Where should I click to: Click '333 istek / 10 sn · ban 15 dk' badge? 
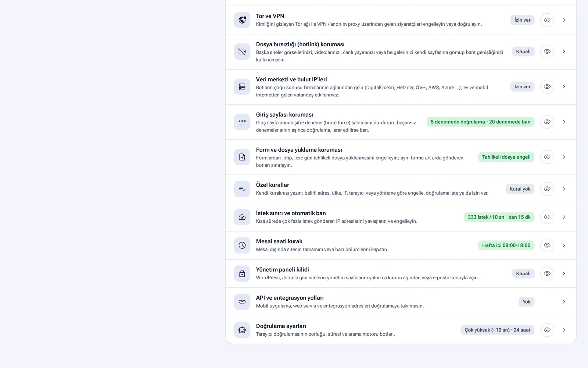coord(499,217)
